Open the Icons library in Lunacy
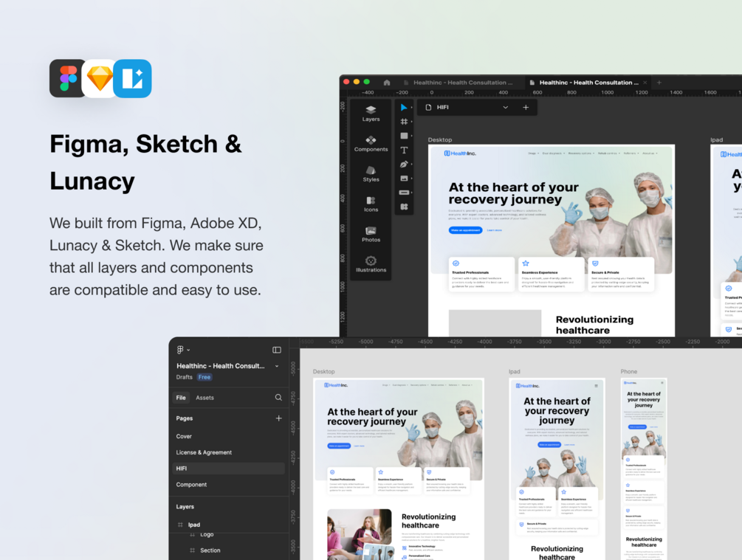 (x=371, y=204)
